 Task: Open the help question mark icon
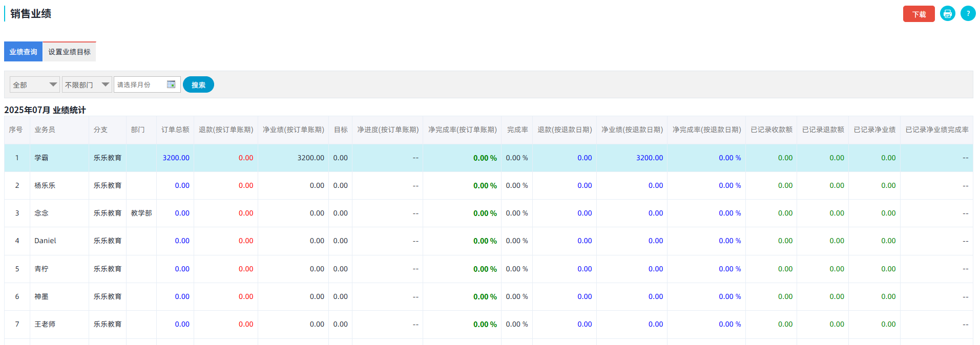(x=968, y=14)
